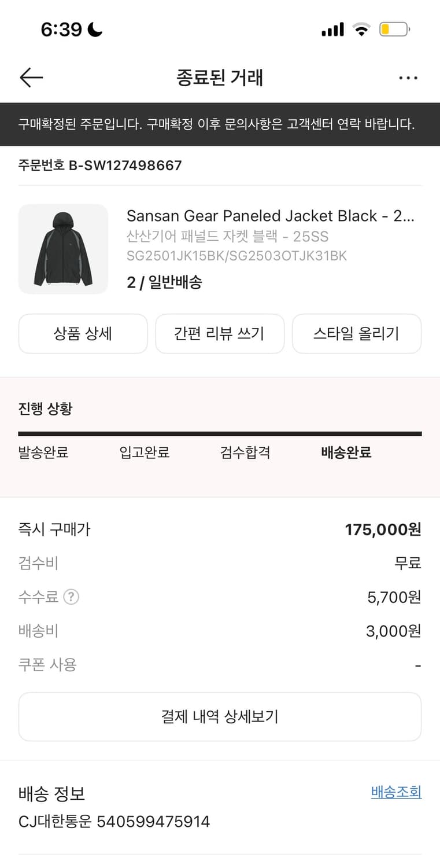The image size is (440, 868).
Task: Open 배송조회 delivery tracking link
Action: click(x=396, y=792)
